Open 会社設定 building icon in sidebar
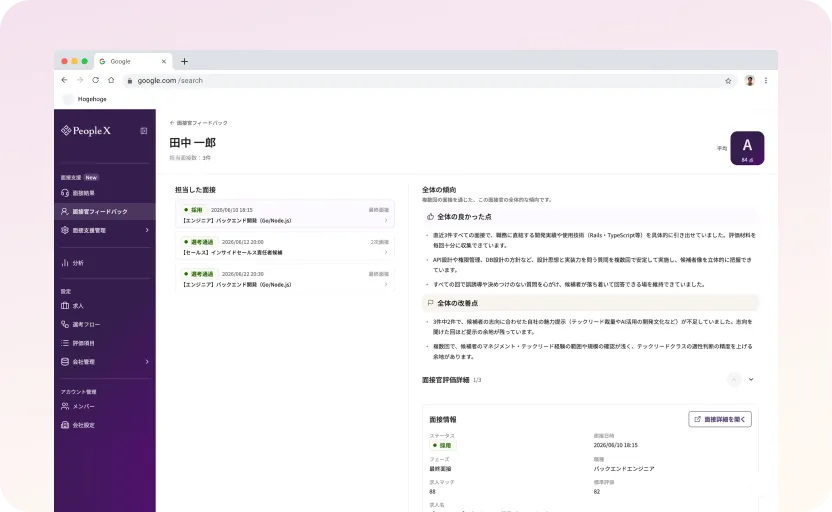The height and width of the screenshot is (512, 832). [65, 425]
